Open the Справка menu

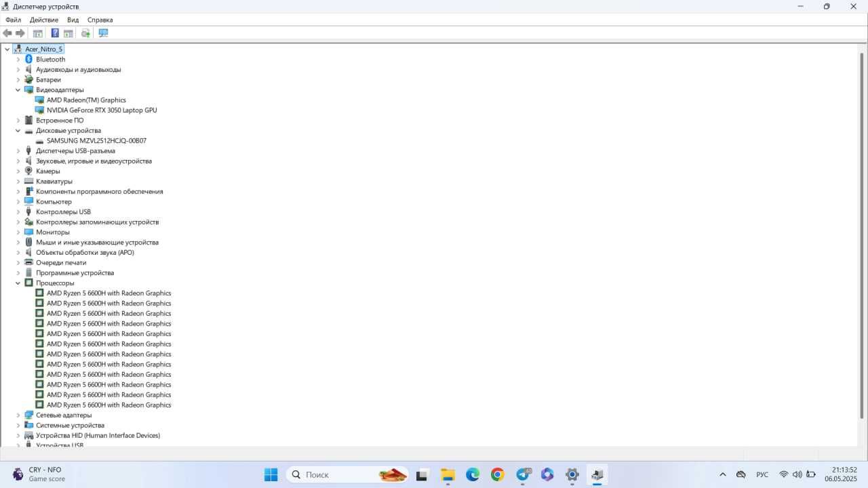100,20
